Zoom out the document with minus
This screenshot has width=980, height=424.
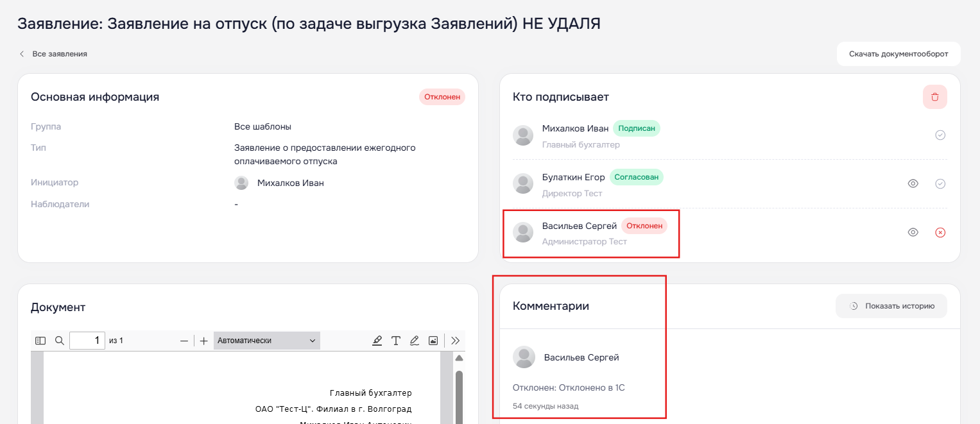pos(184,341)
